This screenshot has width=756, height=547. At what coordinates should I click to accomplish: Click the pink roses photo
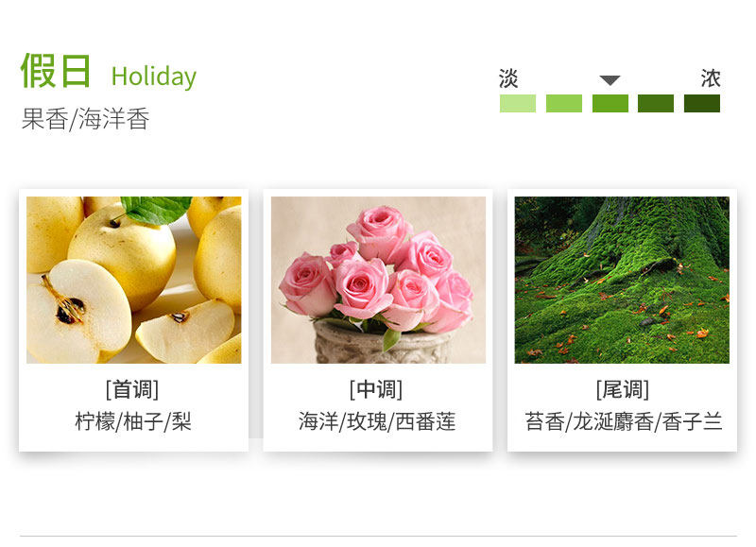[x=378, y=280]
